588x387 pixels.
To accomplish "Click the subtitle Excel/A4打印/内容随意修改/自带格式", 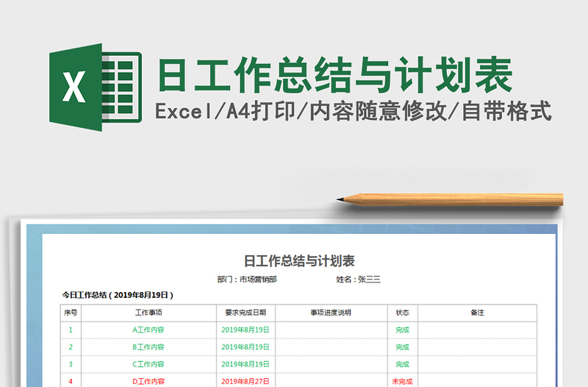I will 354,111.
